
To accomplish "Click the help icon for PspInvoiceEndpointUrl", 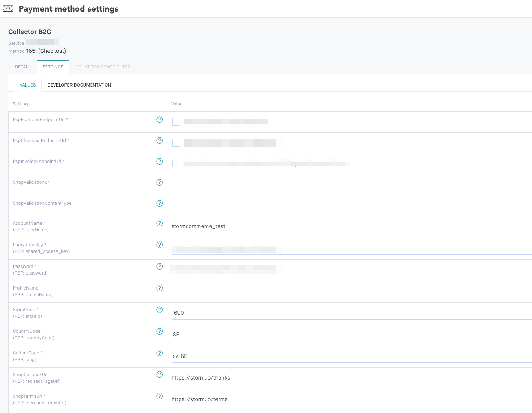I will (159, 162).
